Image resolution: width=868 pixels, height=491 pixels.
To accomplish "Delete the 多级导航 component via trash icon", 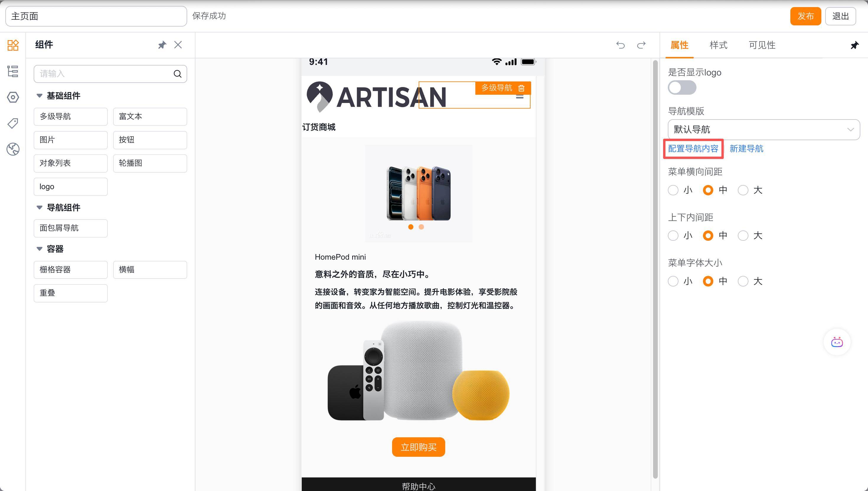I will tap(521, 88).
